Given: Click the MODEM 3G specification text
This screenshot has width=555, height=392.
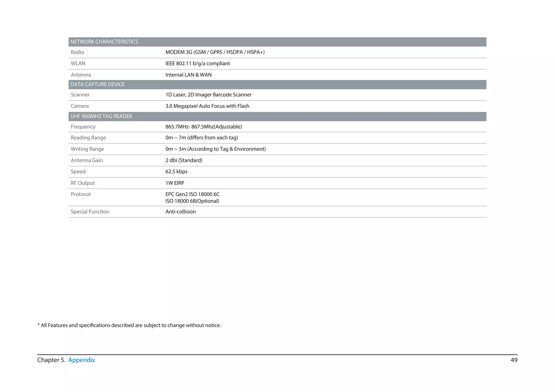Looking at the screenshot, I should [x=215, y=52].
